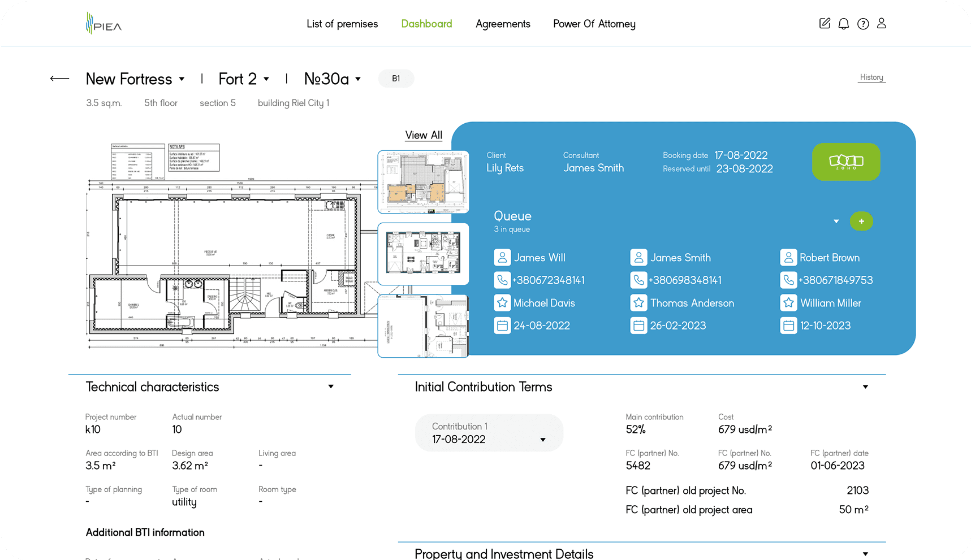
Task: Click the help question mark icon
Action: coord(862,24)
